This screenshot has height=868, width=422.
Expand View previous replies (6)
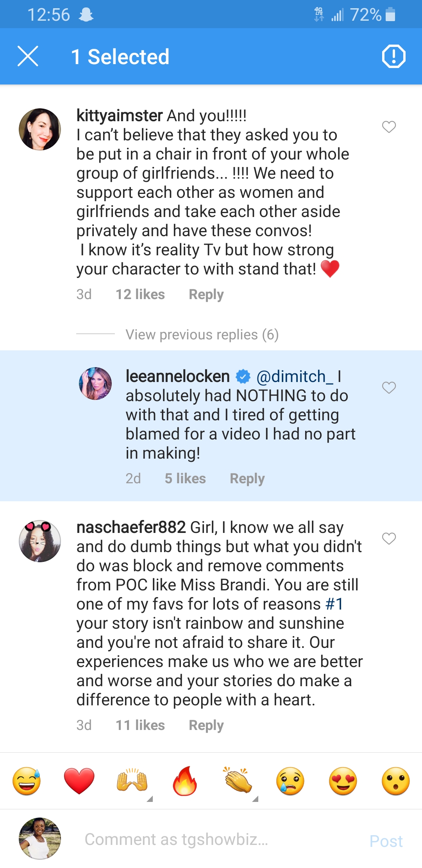202,335
